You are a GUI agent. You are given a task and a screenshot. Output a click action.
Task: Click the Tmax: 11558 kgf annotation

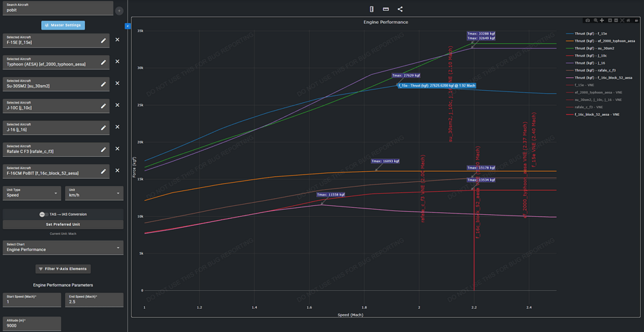[330, 194]
